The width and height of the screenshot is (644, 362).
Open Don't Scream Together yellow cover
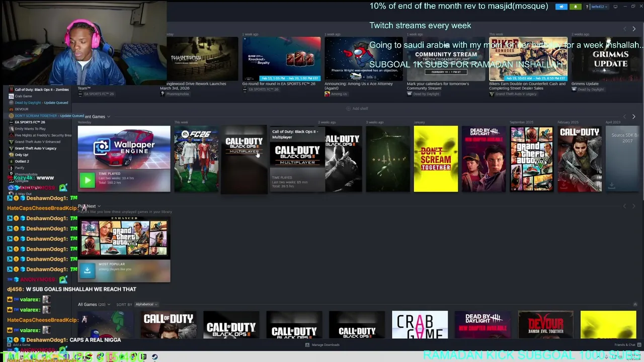pyautogui.click(x=436, y=159)
